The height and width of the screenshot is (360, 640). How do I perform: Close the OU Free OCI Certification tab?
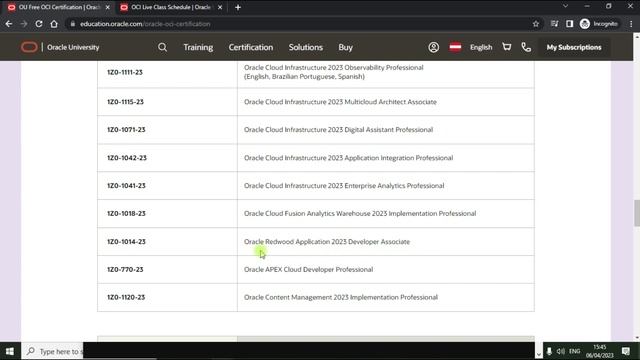pos(108,7)
